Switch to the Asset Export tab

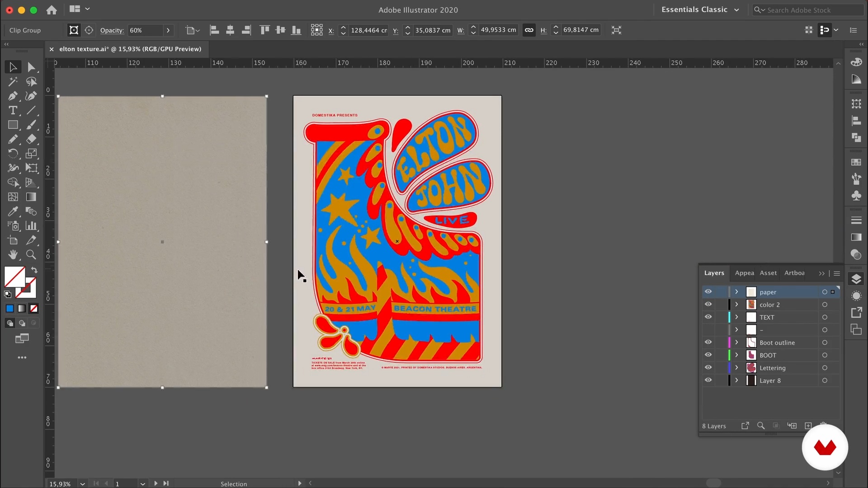(768, 273)
